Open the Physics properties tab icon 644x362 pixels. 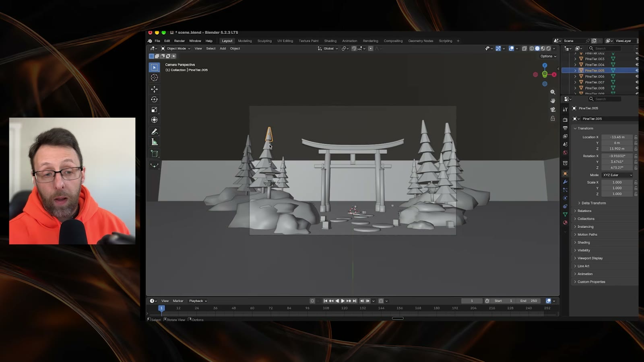565,198
